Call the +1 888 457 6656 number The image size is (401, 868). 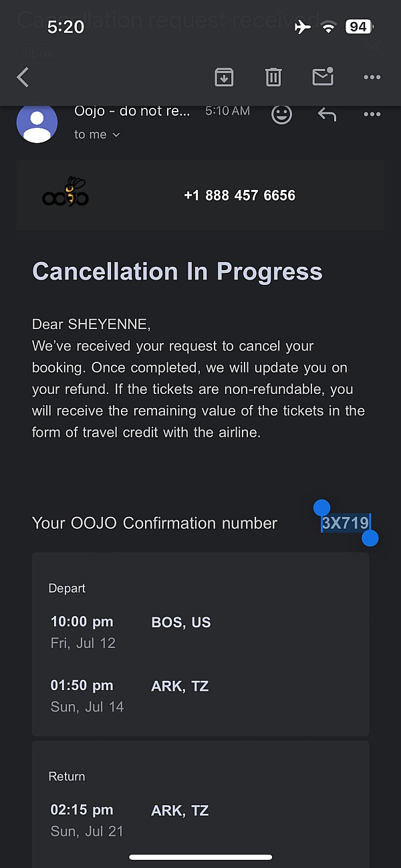coord(239,195)
